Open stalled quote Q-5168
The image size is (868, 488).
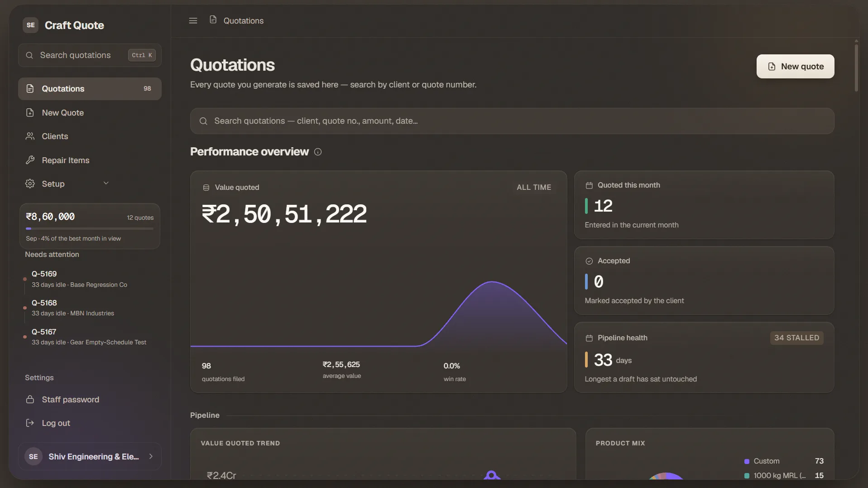90,308
